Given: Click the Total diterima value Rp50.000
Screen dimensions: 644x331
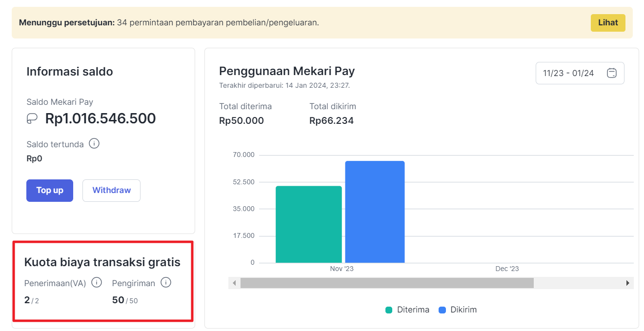Looking at the screenshot, I should click(x=241, y=121).
